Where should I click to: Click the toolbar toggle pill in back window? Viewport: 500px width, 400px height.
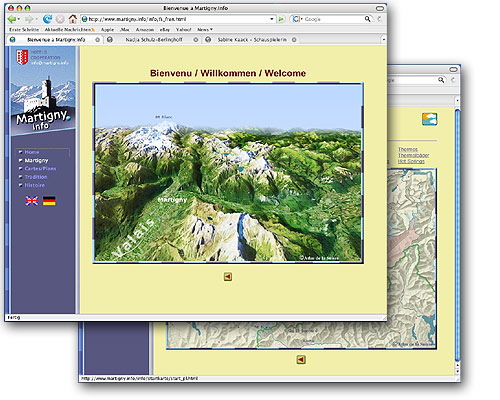pos(453,69)
